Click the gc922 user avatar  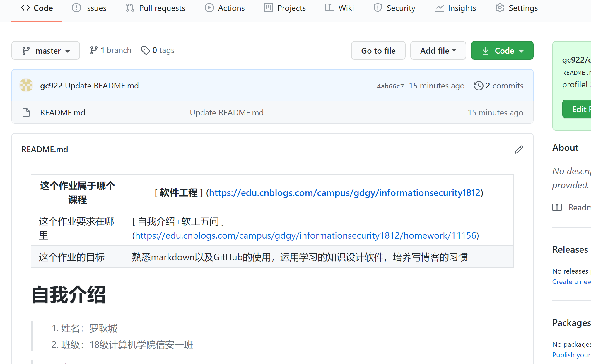[26, 86]
